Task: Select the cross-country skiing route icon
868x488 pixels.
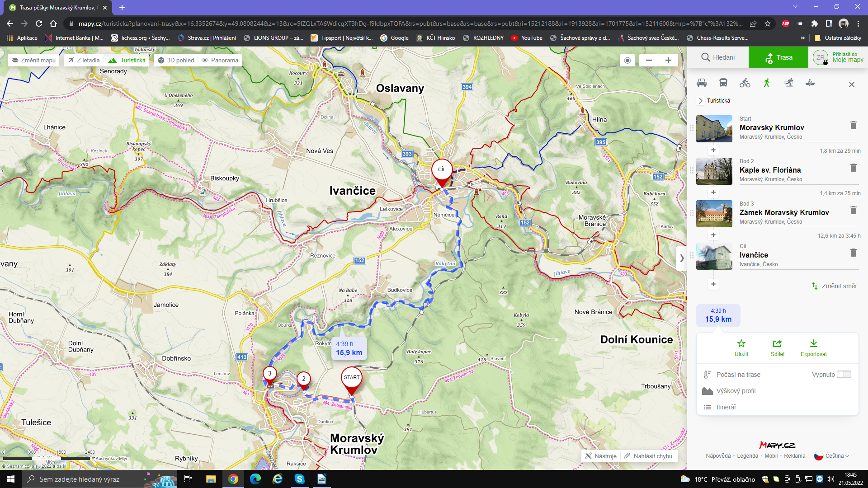Action: click(x=789, y=83)
